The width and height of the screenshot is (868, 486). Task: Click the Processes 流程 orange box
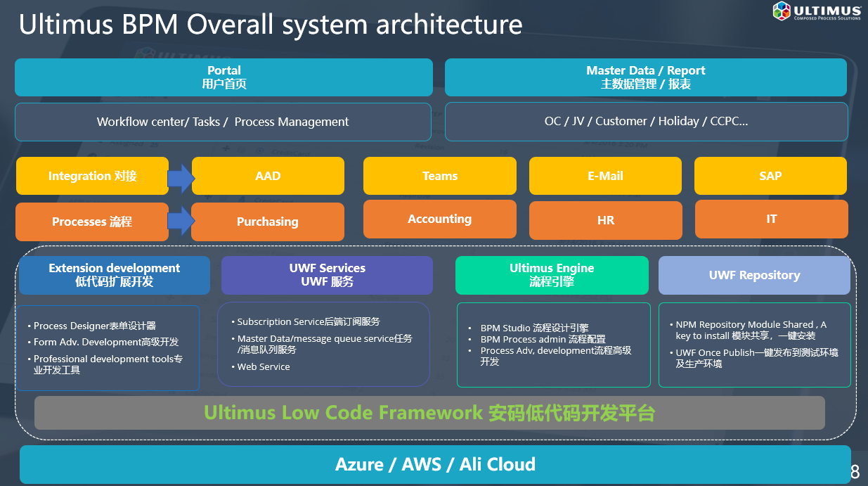pos(92,222)
